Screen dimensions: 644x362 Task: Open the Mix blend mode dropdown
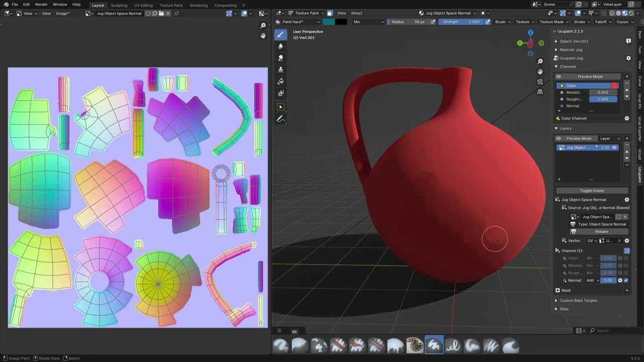[x=368, y=22]
